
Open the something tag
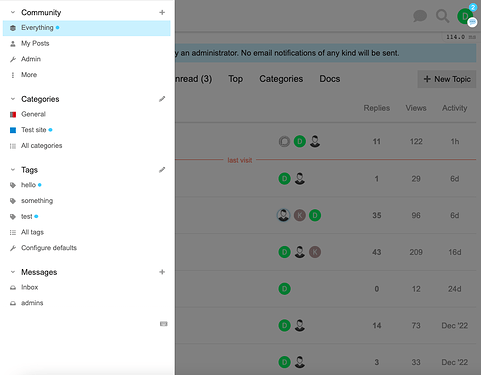point(37,201)
